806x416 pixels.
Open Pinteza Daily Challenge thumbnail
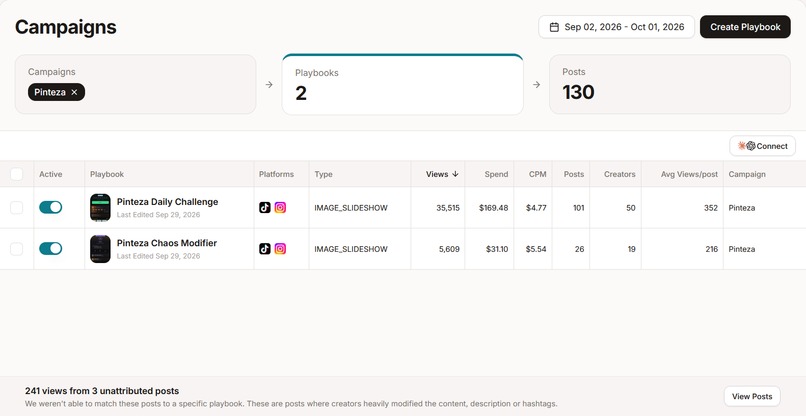pyautogui.click(x=100, y=208)
